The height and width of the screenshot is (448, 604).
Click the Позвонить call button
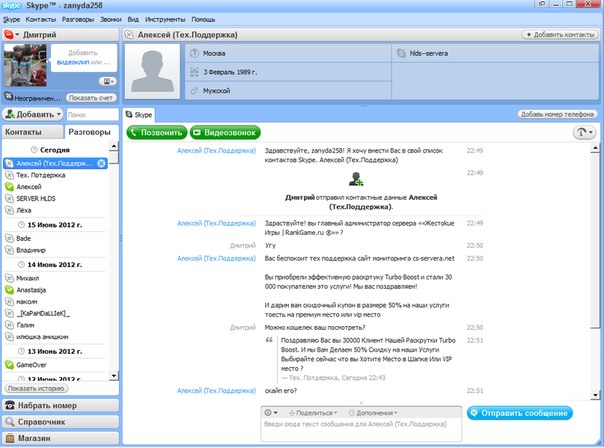click(157, 133)
